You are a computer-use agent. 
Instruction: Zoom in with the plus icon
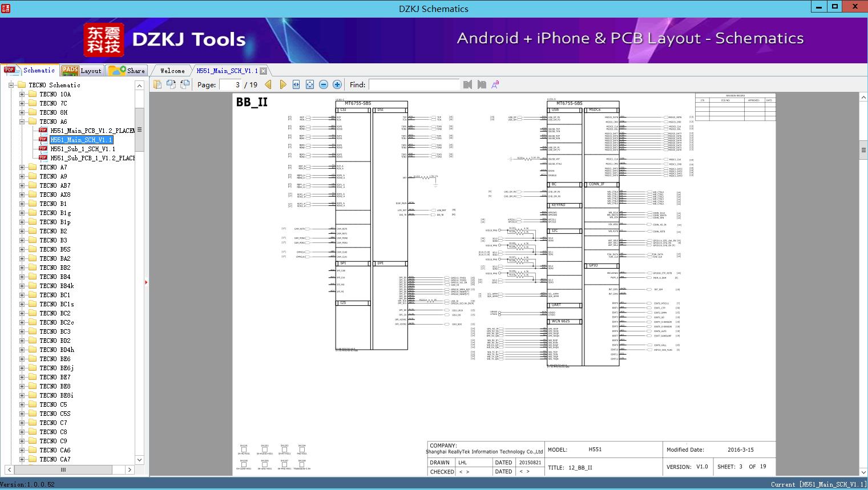point(337,84)
